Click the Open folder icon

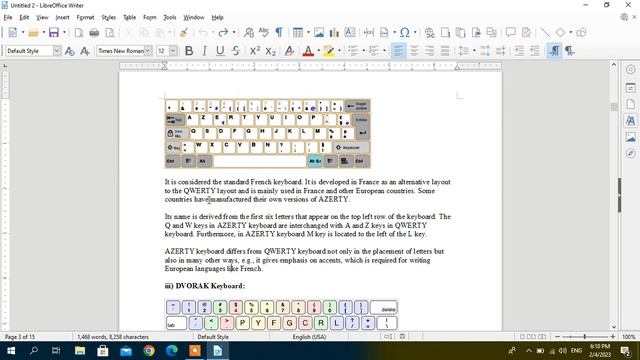(33, 32)
